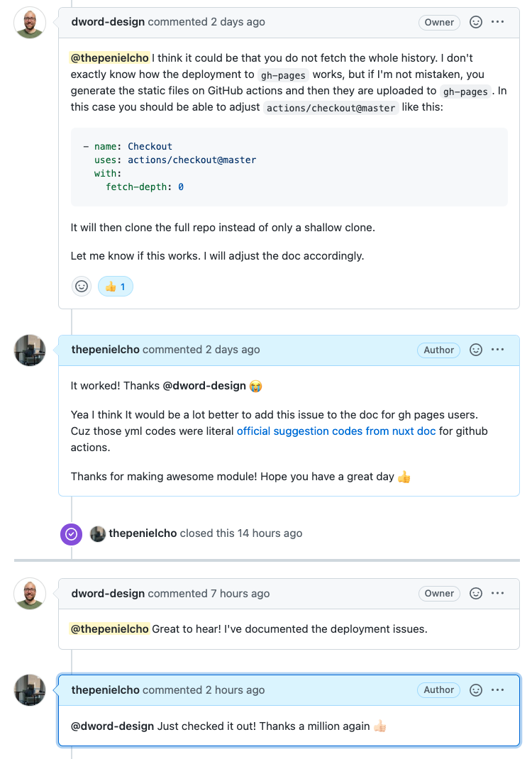Open emoji picker on the "Great to hear" comment
Viewport: 532px width, 759px height.
(477, 594)
